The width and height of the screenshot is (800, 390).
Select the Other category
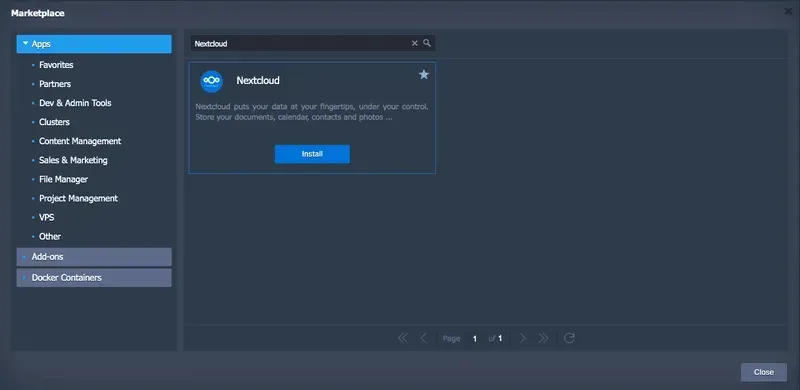coord(50,236)
